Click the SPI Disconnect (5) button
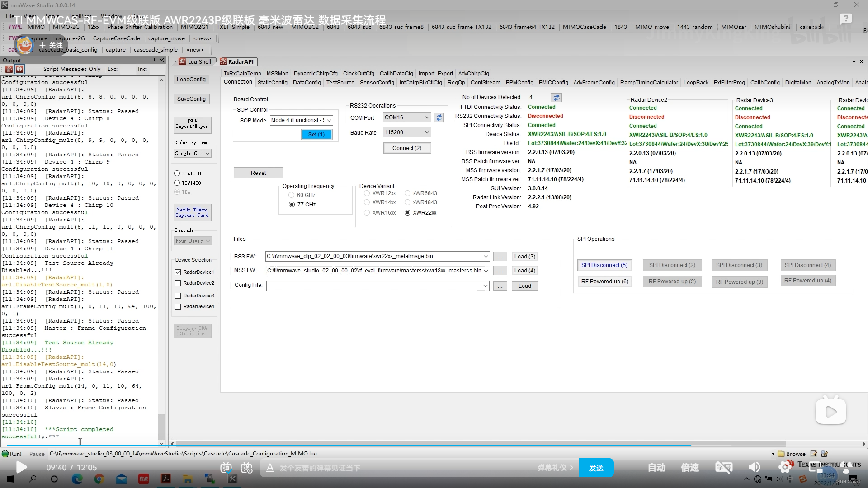Screen dimensions: 868x488 click(604, 265)
